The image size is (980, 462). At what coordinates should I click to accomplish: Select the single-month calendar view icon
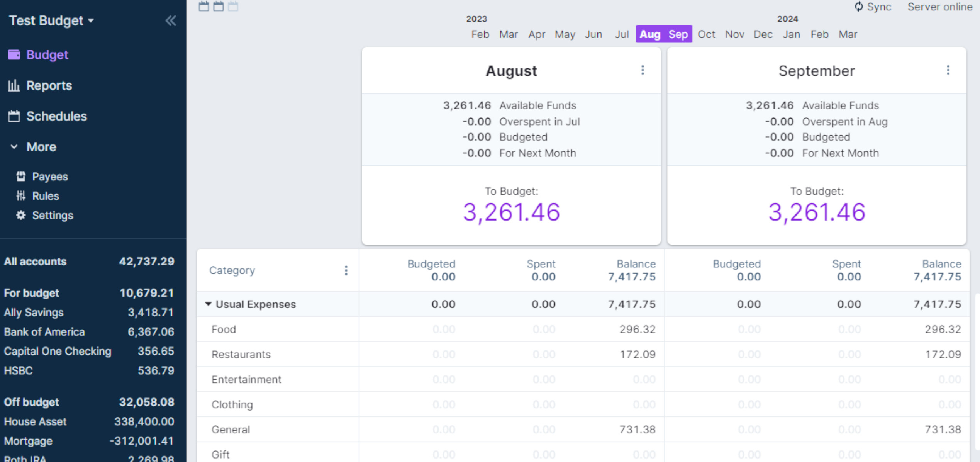(x=204, y=6)
